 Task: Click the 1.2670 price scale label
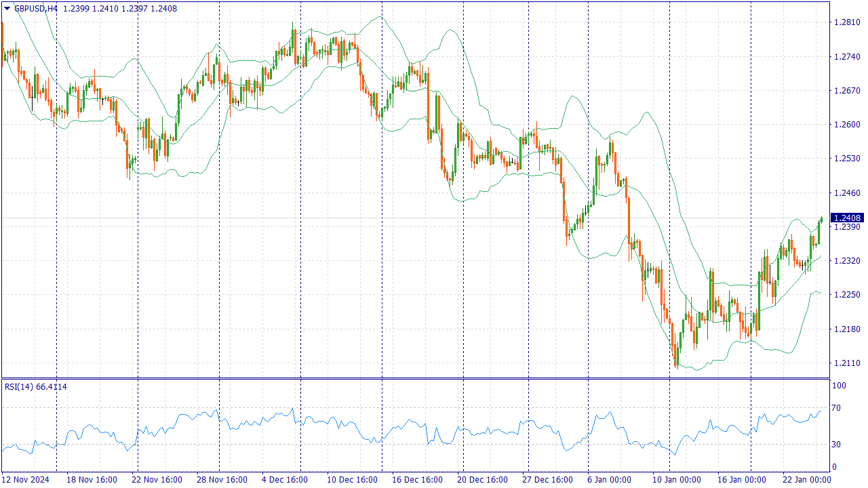point(846,90)
